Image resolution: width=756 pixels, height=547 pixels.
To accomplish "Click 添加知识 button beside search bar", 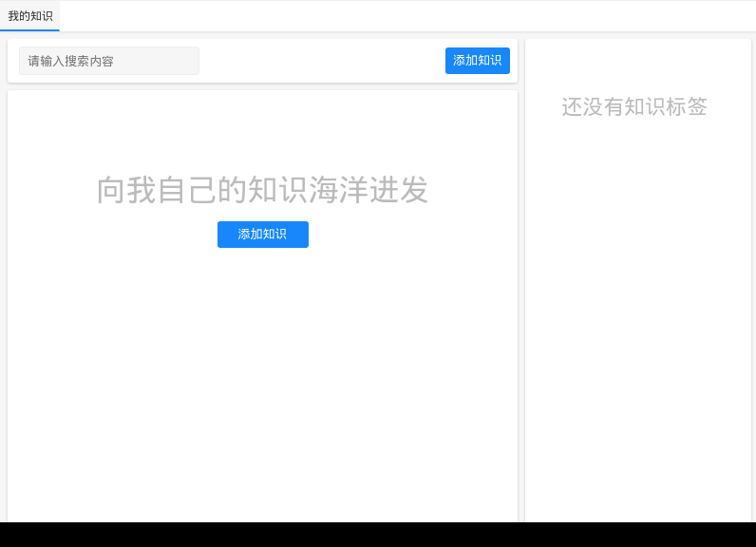I will [478, 61].
